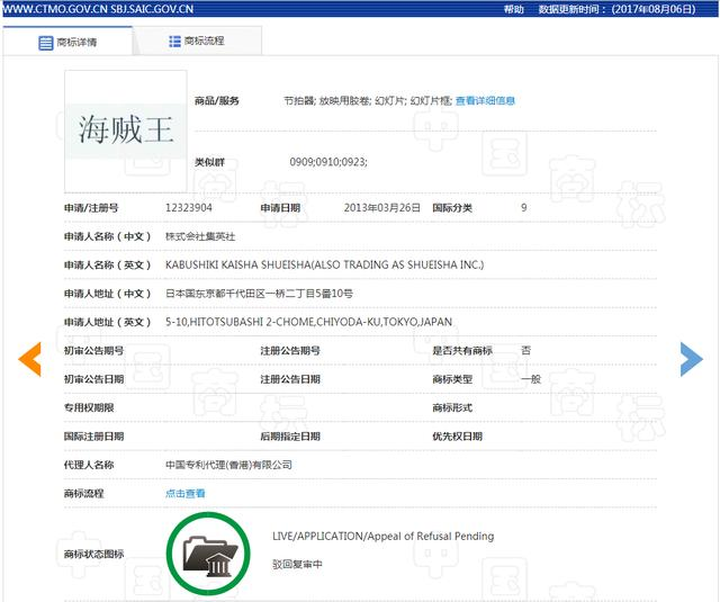Click the 注册公告日期 label
720x602 pixels.
pyautogui.click(x=290, y=379)
